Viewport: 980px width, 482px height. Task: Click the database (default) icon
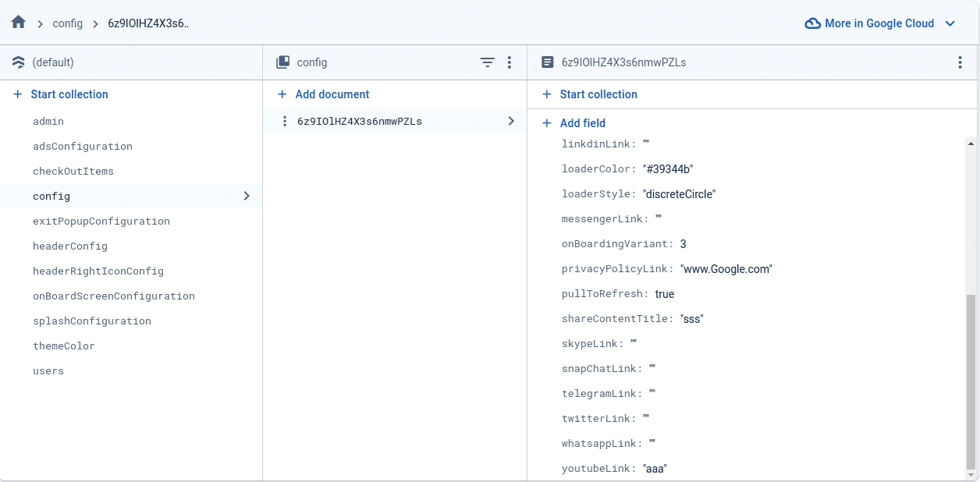[x=19, y=62]
